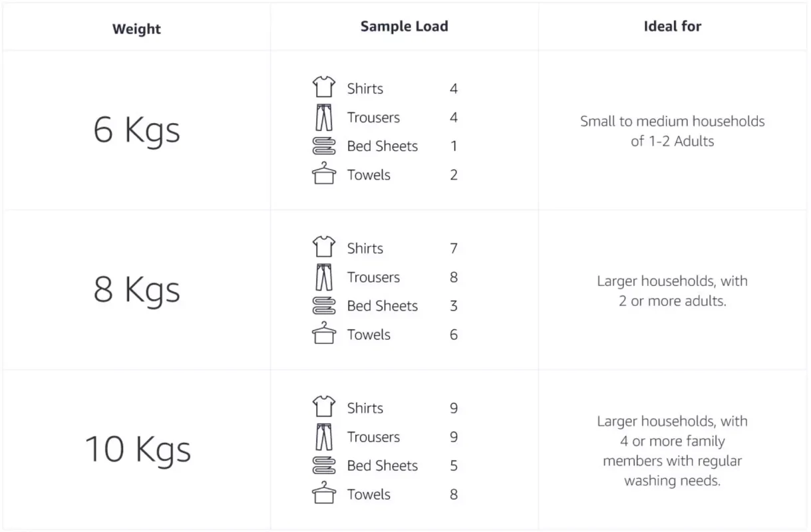Select the 8 Kgs weight label
This screenshot has height=532, width=811.
point(137,289)
